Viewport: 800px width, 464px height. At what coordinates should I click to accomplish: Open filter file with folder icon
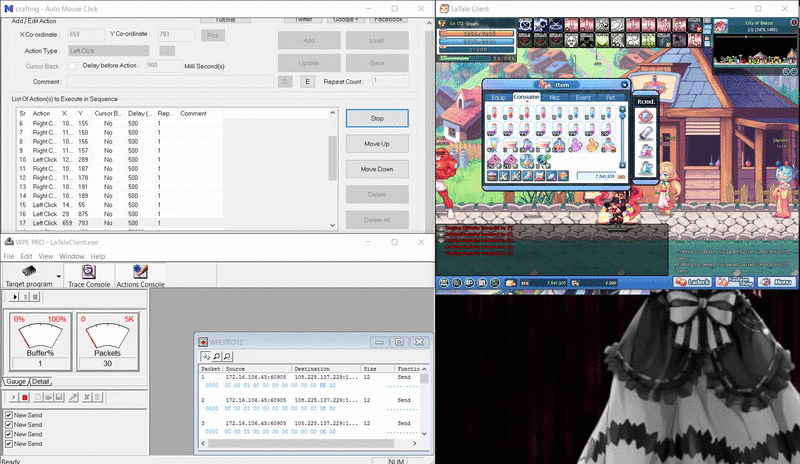coord(48,397)
